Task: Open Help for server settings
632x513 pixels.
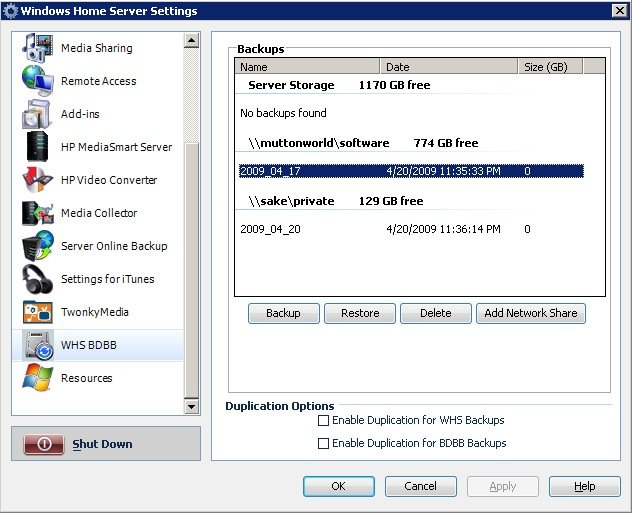Action: 584,486
